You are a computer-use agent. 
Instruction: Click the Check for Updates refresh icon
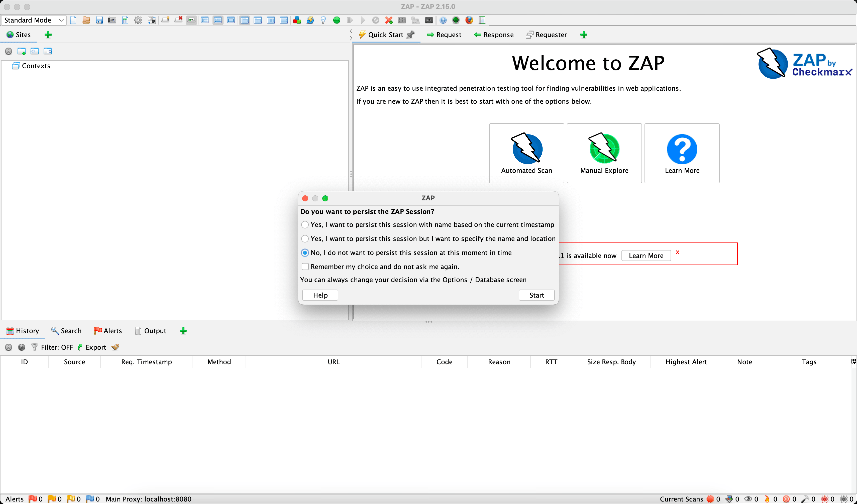[x=310, y=20]
